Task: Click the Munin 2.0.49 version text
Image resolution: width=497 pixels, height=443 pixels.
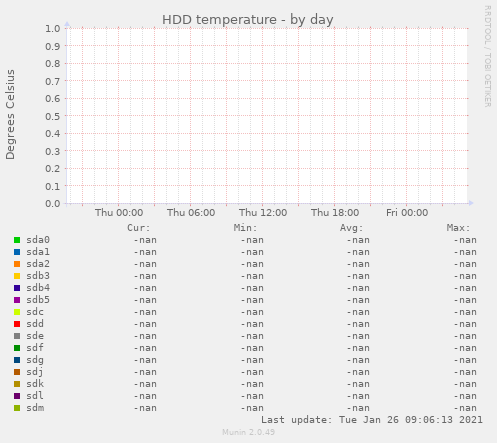Action: pos(249,432)
